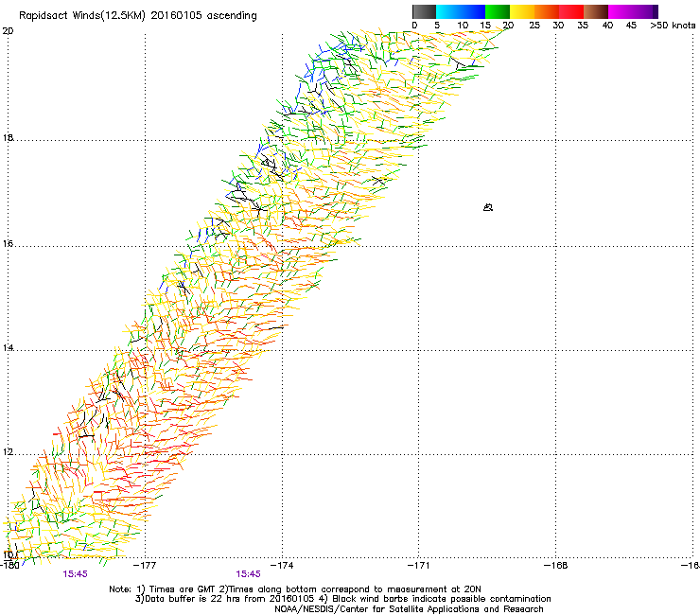Click the longitude label '-174'

coord(282,566)
